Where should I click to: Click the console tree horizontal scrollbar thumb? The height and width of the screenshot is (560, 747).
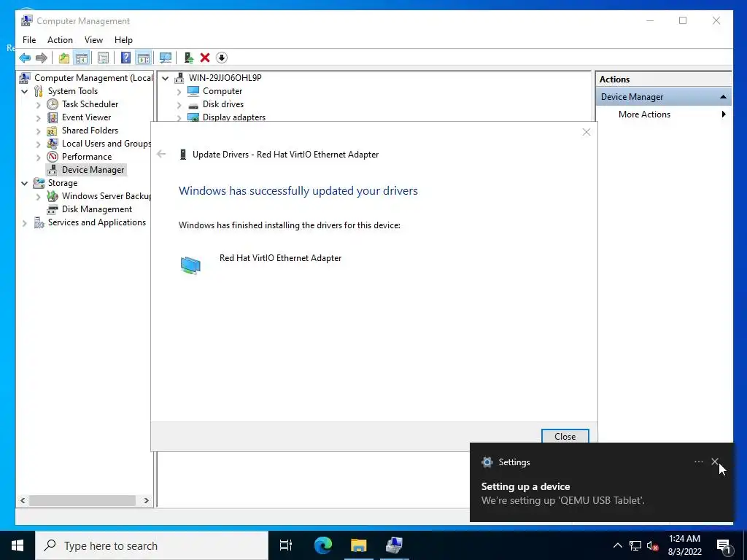click(x=82, y=500)
